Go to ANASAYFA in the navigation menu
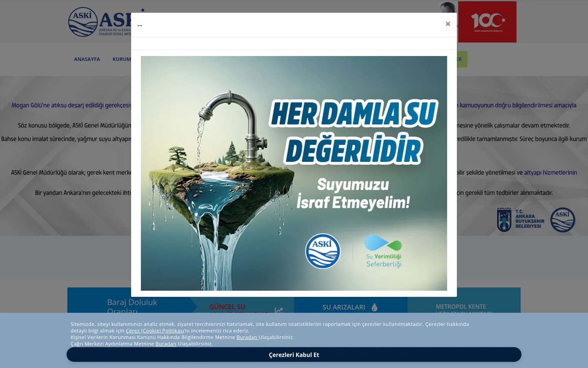Viewport: 588px width, 368px height. [x=87, y=59]
